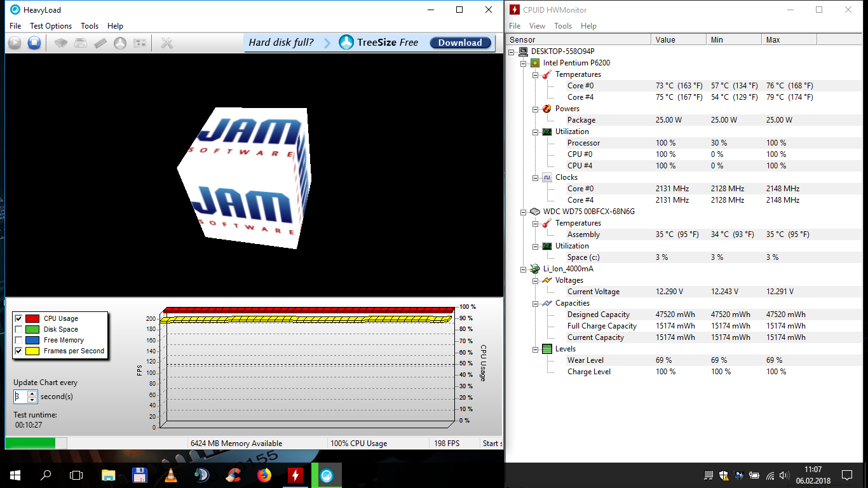
Task: Open HeavyLoad options wrench-and-screwdriver icon
Action: pos(167,43)
